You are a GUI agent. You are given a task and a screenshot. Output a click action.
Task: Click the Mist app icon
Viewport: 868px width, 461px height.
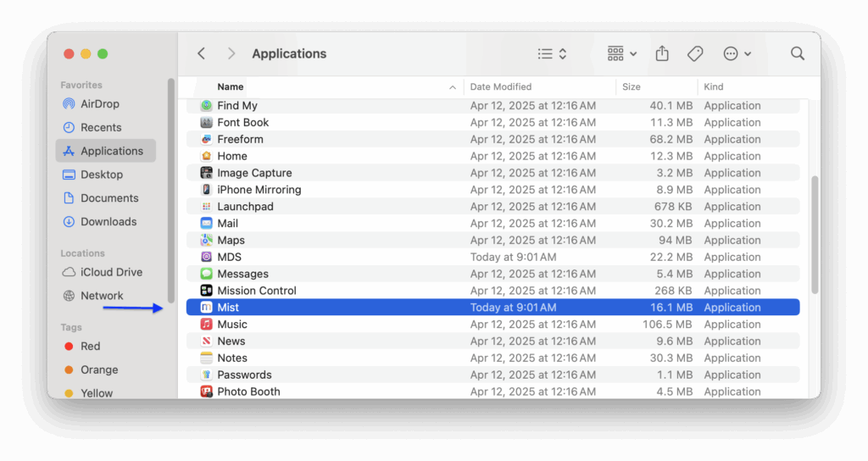click(x=207, y=307)
